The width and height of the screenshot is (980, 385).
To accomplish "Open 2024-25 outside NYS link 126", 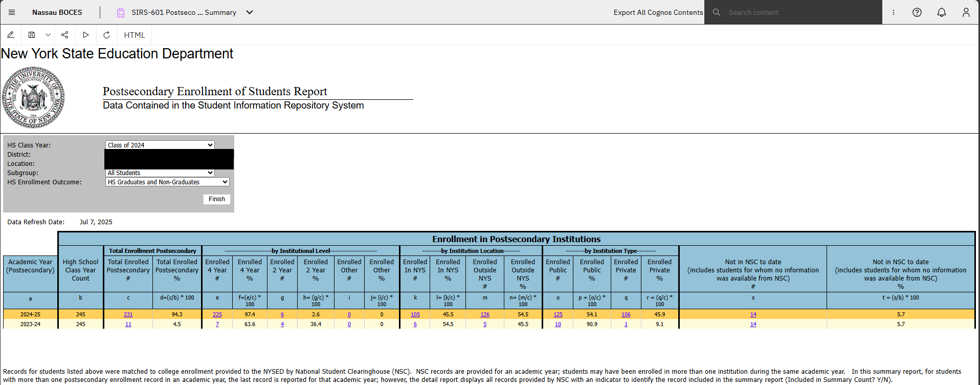I will pos(485,315).
